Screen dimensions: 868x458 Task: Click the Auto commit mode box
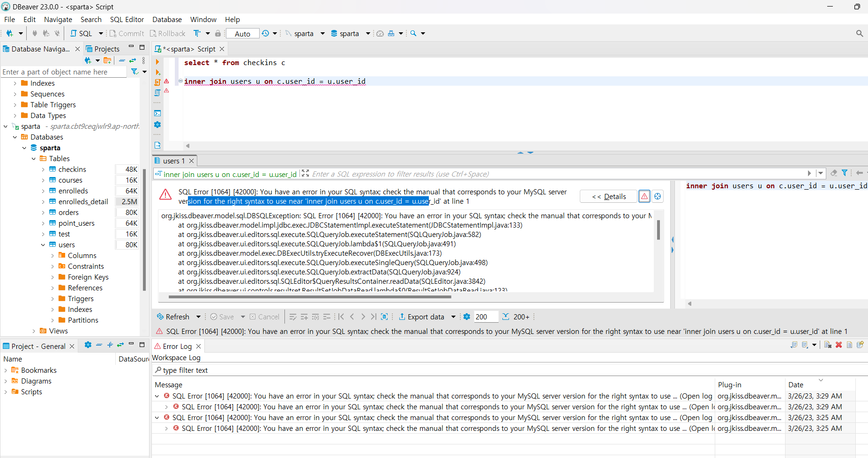pos(242,33)
